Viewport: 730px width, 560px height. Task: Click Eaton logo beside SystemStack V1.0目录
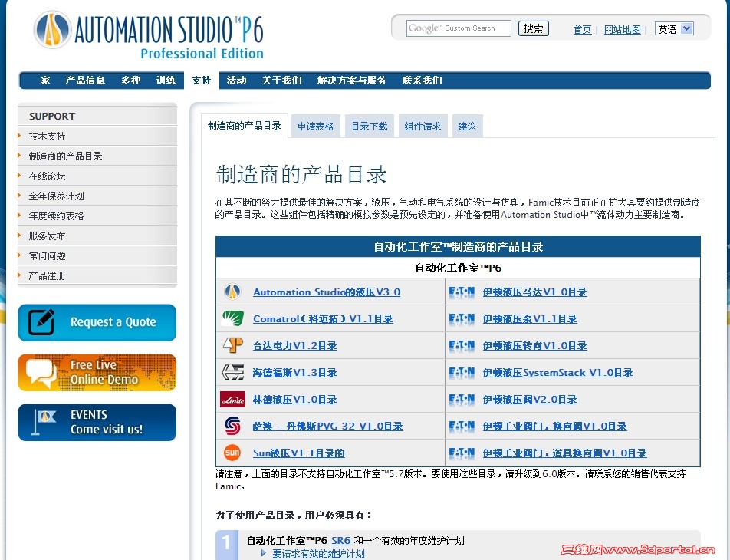[462, 373]
